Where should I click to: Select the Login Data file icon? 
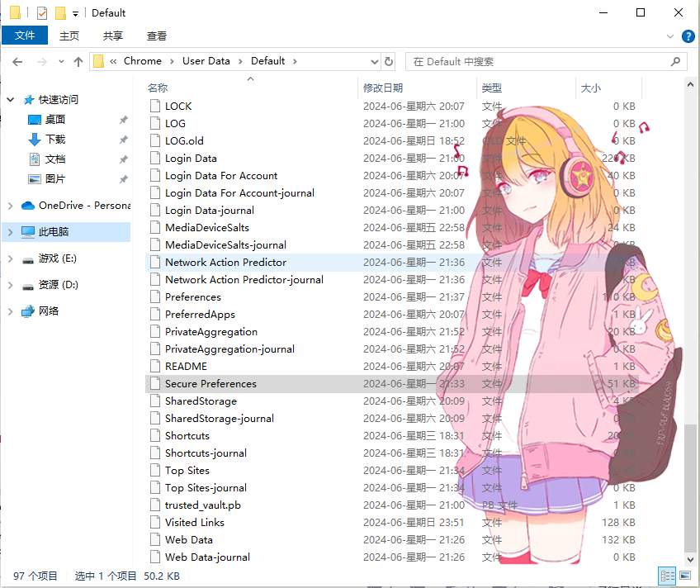coord(155,158)
